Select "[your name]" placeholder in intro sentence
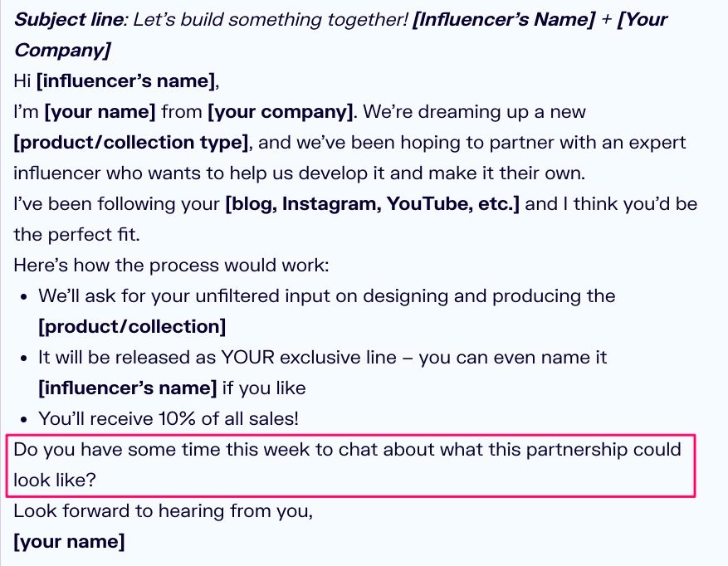Image resolution: width=728 pixels, height=566 pixels. click(x=100, y=111)
